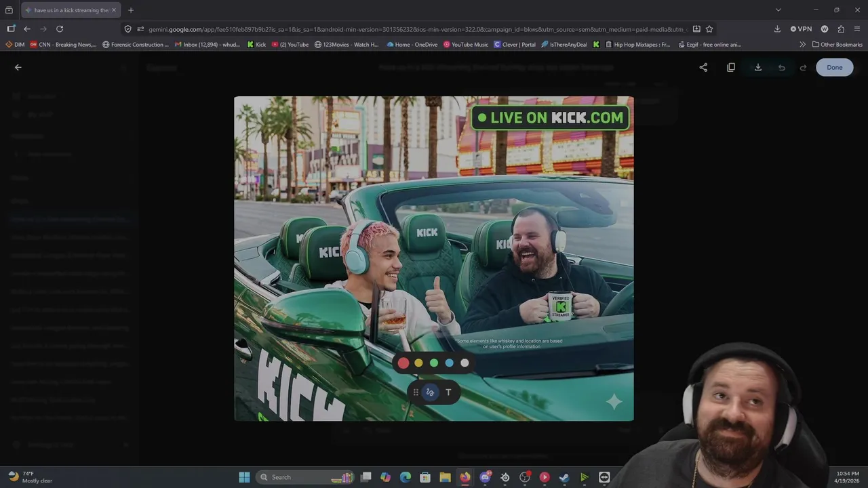Close the 'have us in a kick streaming' tab
Screen dimensions: 868x488
tap(114, 10)
